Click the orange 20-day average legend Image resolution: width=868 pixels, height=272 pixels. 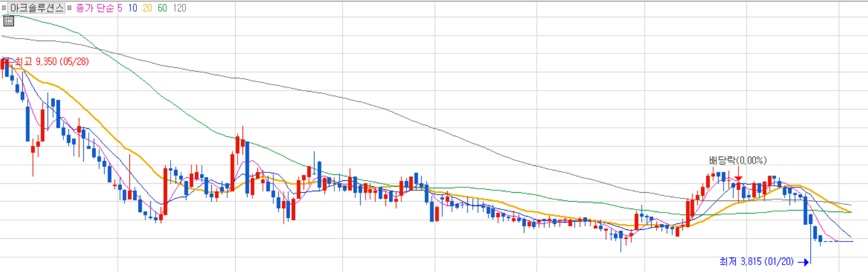point(147,8)
